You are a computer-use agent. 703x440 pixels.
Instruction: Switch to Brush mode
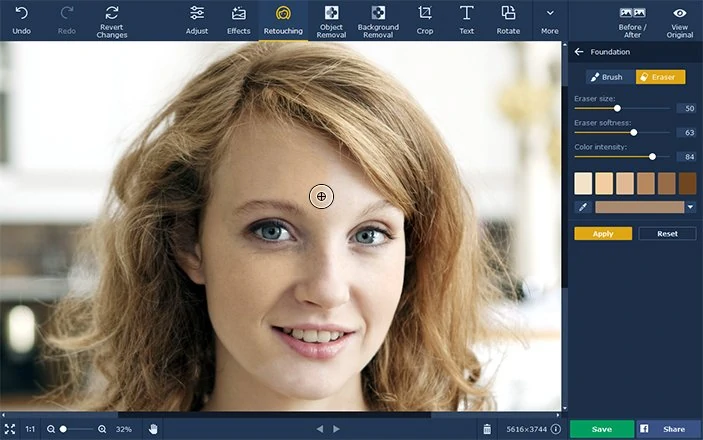pyautogui.click(x=606, y=77)
